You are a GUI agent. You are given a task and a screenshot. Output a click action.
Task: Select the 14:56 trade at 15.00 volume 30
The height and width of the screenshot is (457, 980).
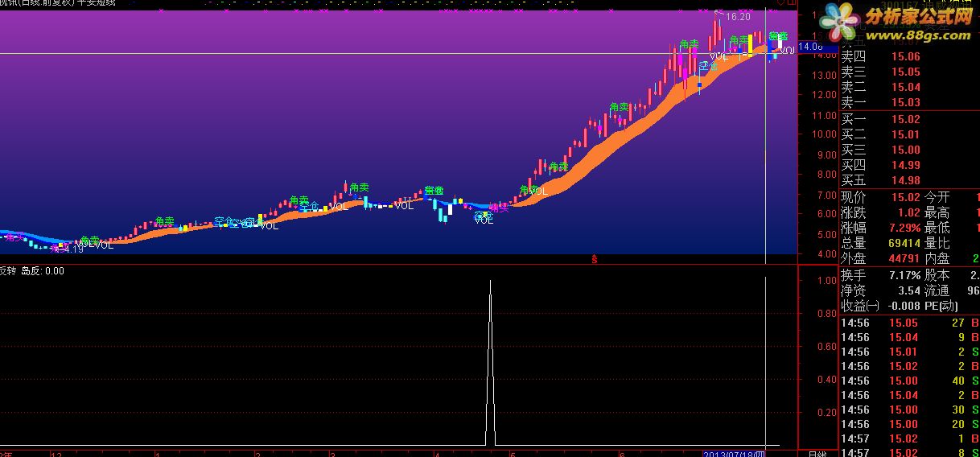click(910, 410)
